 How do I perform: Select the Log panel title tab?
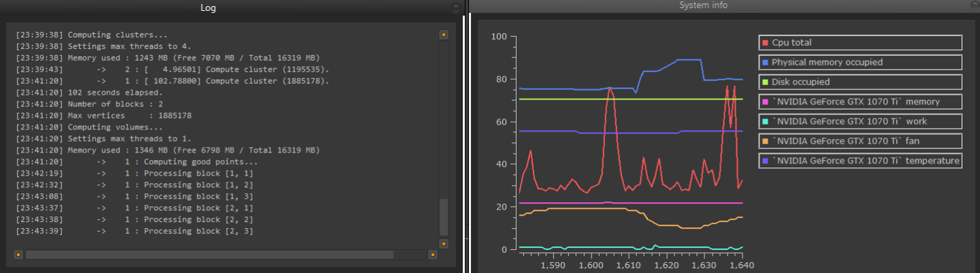208,8
